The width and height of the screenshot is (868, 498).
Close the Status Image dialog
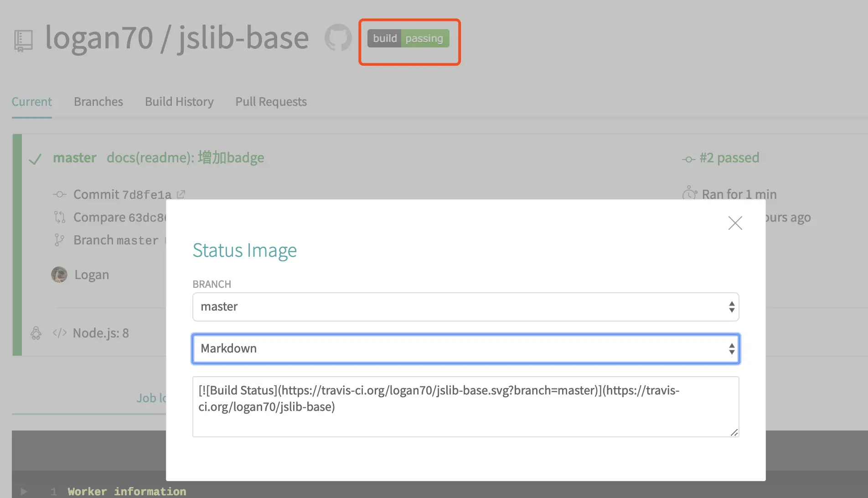coord(735,223)
